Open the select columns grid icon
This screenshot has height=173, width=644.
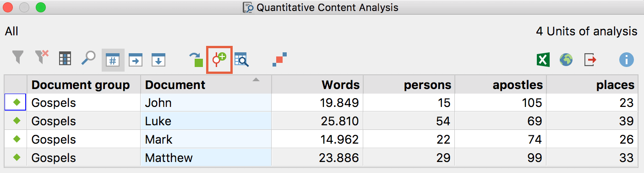pyautogui.click(x=65, y=58)
